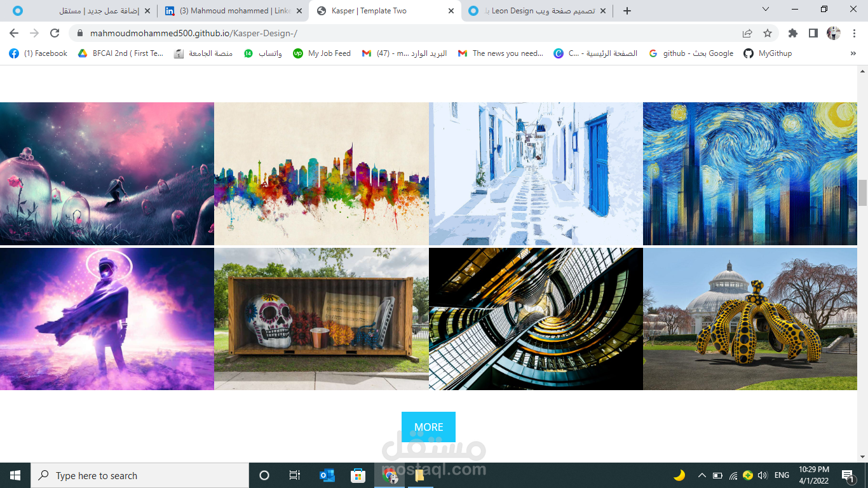This screenshot has width=868, height=488.
Task: Open the Extensions puzzle icon
Action: 793,33
